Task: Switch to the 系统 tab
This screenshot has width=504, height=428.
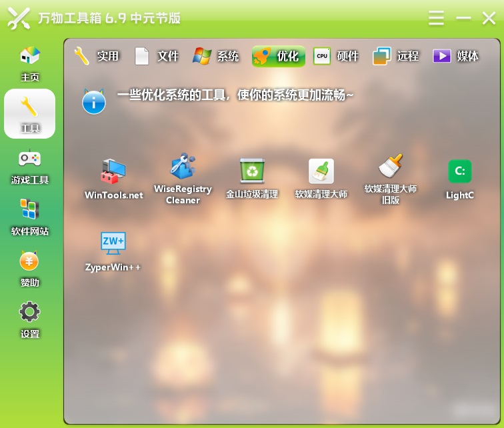Action: [x=216, y=56]
